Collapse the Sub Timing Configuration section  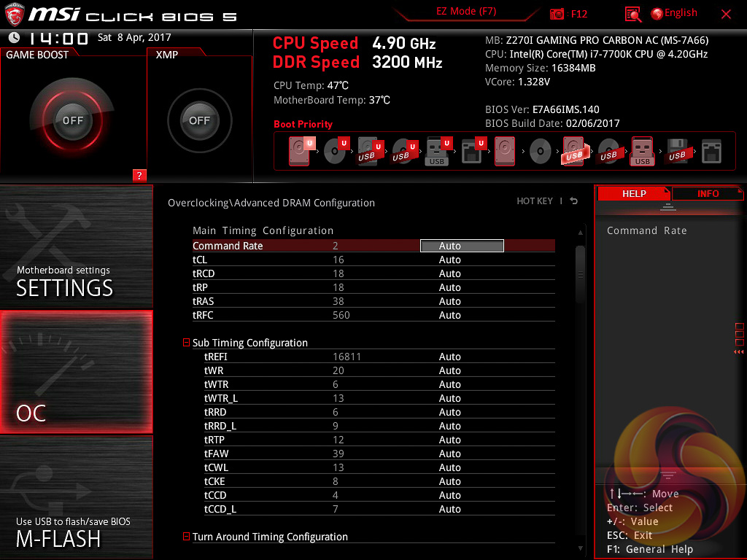tap(186, 343)
